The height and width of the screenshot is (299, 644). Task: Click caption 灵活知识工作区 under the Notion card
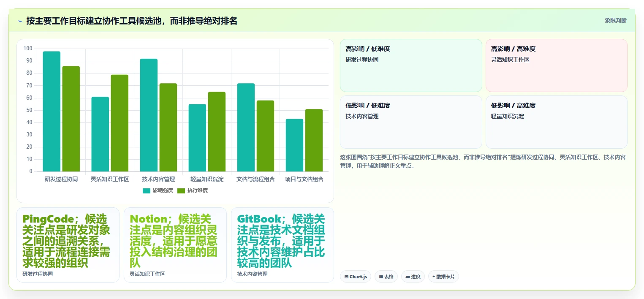[147, 274]
